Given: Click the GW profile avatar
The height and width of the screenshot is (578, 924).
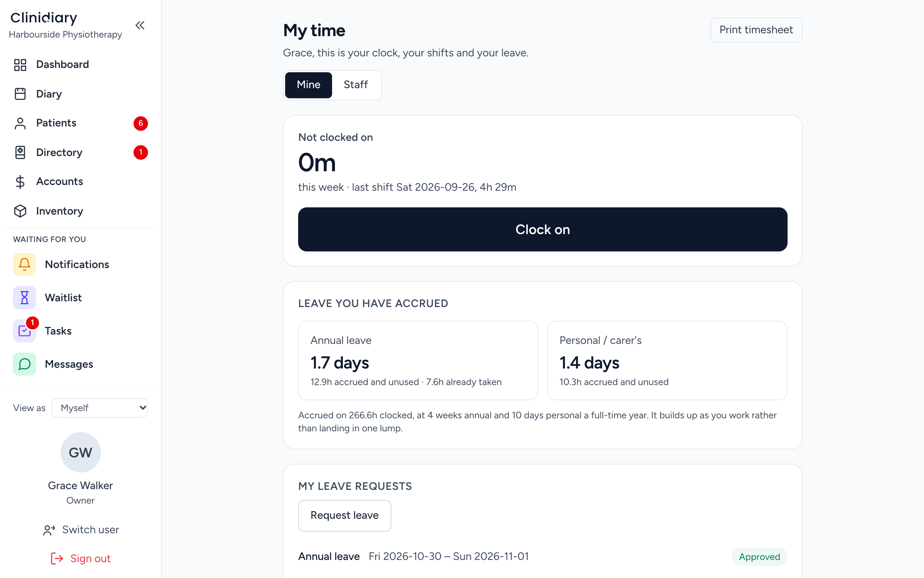Looking at the screenshot, I should 80,452.
